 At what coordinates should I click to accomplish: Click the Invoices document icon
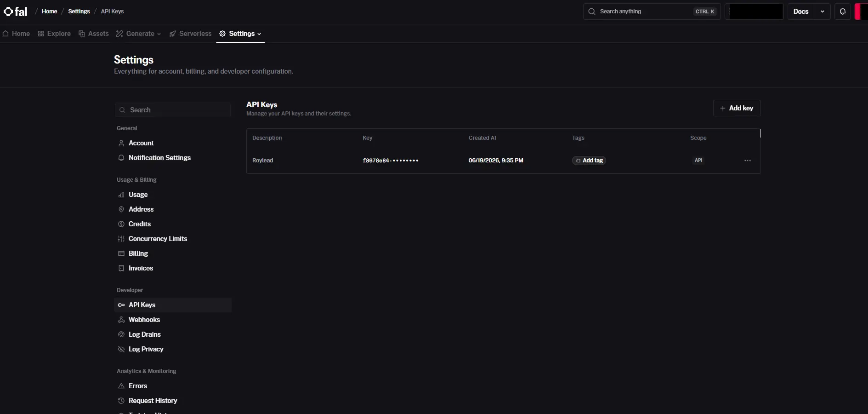tap(121, 268)
